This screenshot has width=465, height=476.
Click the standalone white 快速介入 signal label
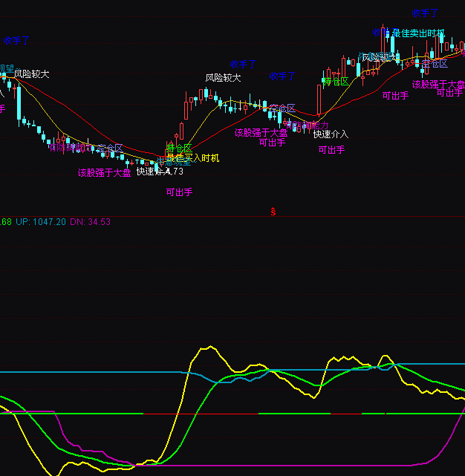click(331, 134)
